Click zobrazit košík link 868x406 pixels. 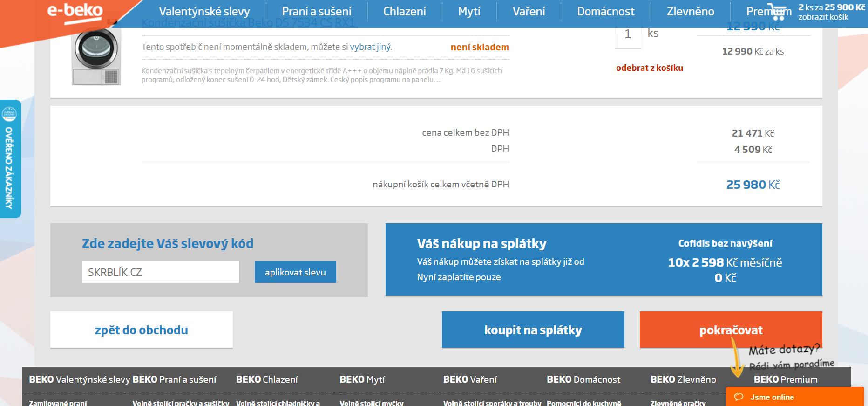(823, 17)
